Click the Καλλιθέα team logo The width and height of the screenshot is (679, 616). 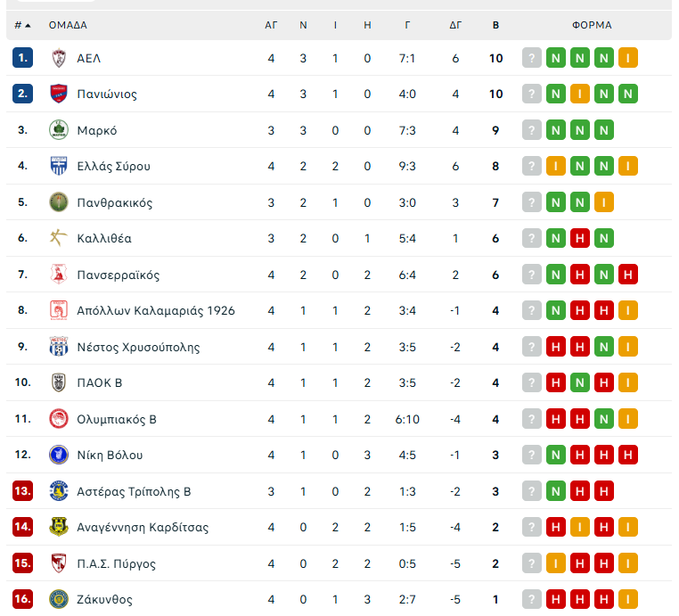pos(59,238)
